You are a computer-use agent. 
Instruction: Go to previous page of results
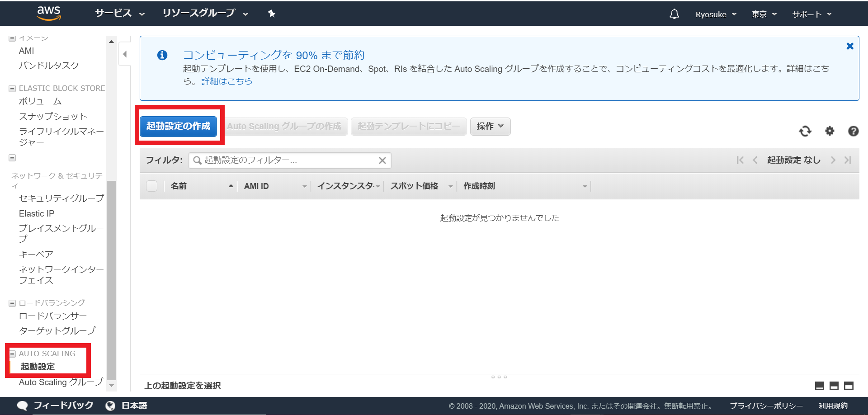755,160
